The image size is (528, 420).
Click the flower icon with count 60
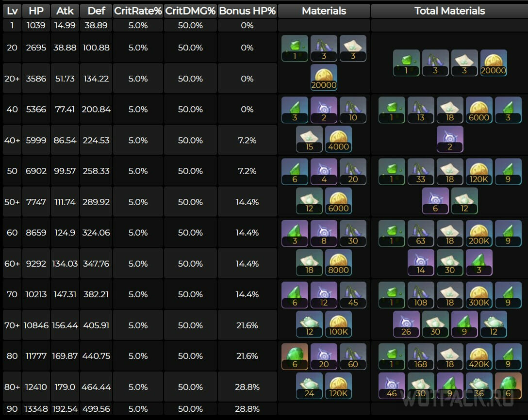[353, 356]
